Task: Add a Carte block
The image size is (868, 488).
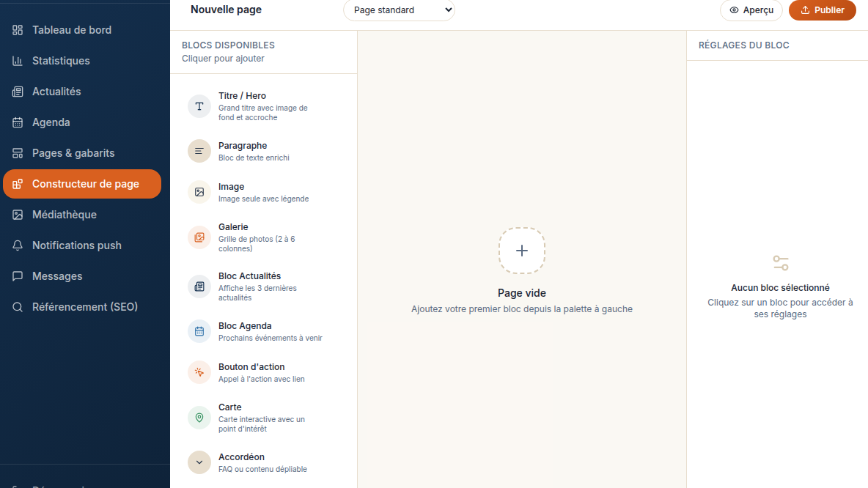Action: coord(263,418)
